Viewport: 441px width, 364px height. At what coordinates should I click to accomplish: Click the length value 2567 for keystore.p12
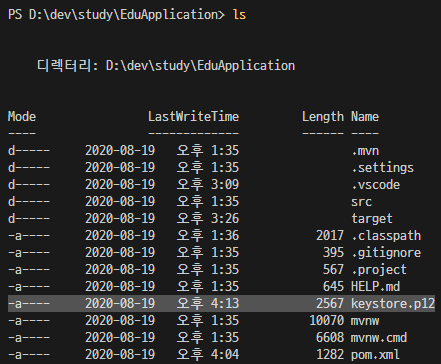click(x=330, y=304)
